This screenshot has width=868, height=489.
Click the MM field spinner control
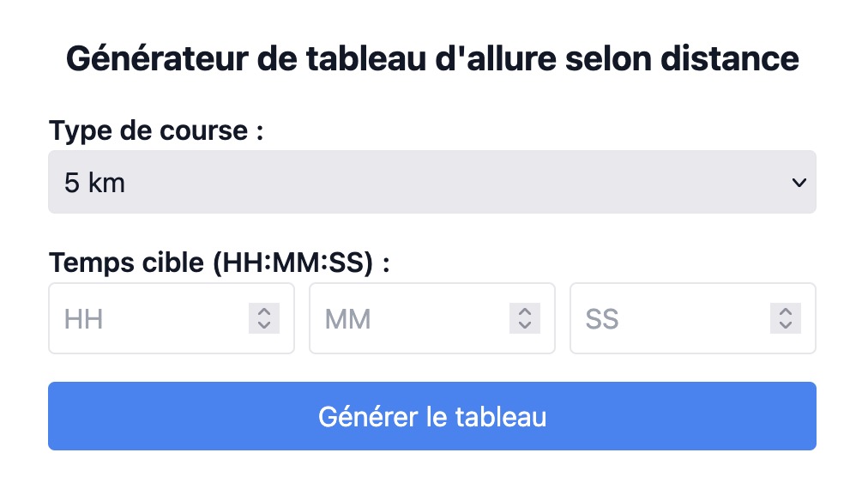[525, 318]
